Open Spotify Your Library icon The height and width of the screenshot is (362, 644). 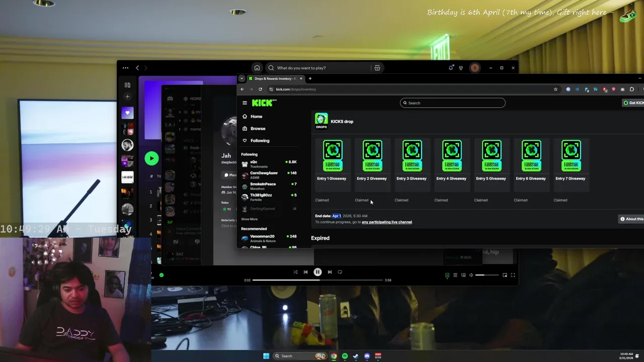127,85
